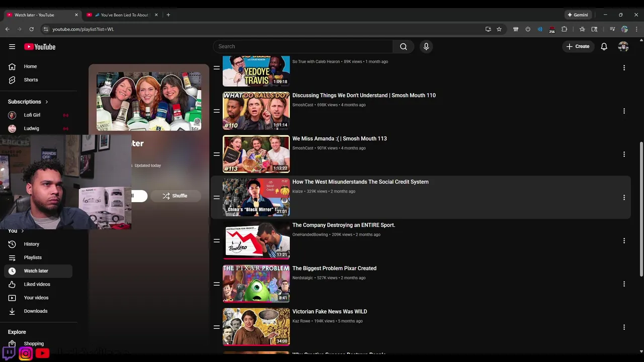Open more options for Victorian Fake News video
This screenshot has width=644, height=362.
click(624, 327)
